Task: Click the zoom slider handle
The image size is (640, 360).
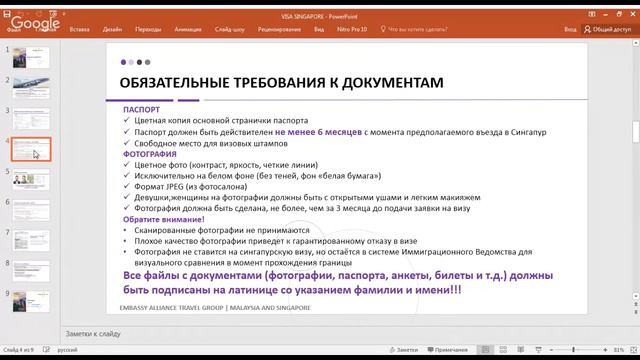Action: point(573,350)
